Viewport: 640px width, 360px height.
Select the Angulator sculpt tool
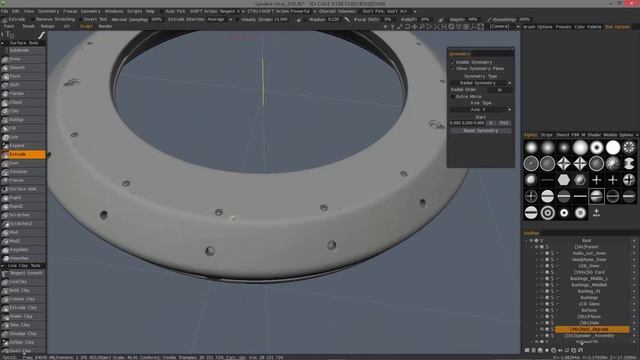coord(23,250)
